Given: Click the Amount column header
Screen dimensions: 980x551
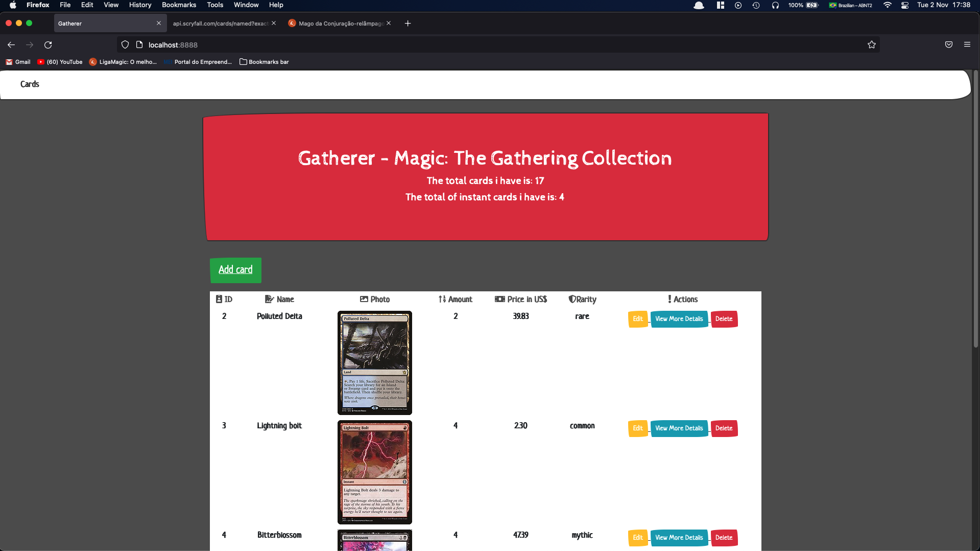Looking at the screenshot, I should [x=456, y=300].
